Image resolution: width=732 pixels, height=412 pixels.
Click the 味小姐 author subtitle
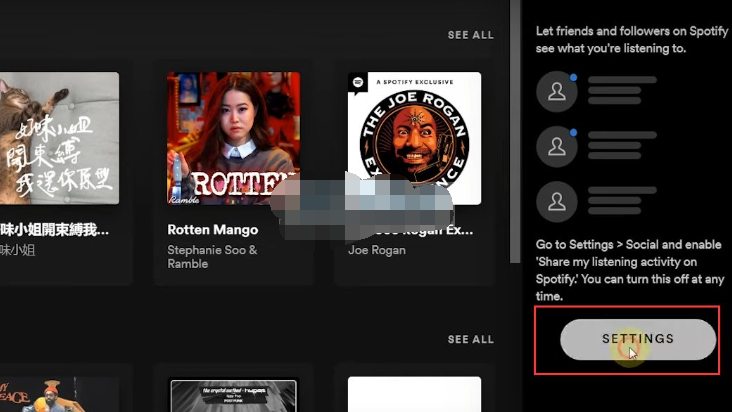[22, 251]
